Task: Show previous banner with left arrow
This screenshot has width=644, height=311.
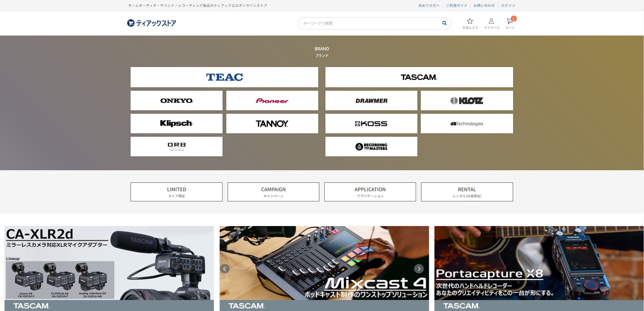Action: (x=225, y=269)
